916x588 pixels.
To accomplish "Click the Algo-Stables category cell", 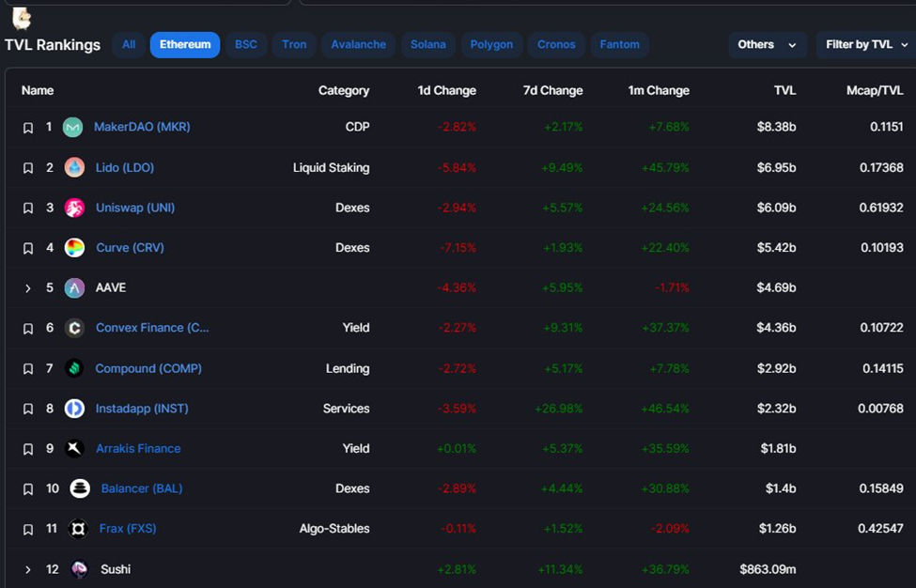I will point(334,529).
